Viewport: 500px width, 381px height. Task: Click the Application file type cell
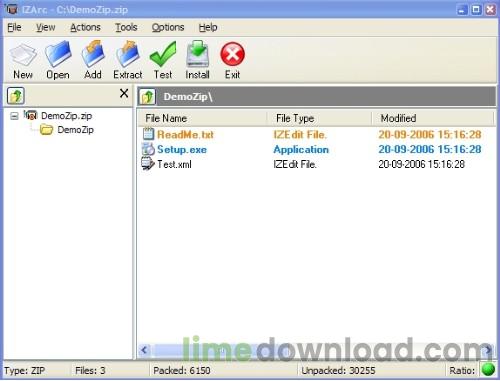tap(301, 149)
